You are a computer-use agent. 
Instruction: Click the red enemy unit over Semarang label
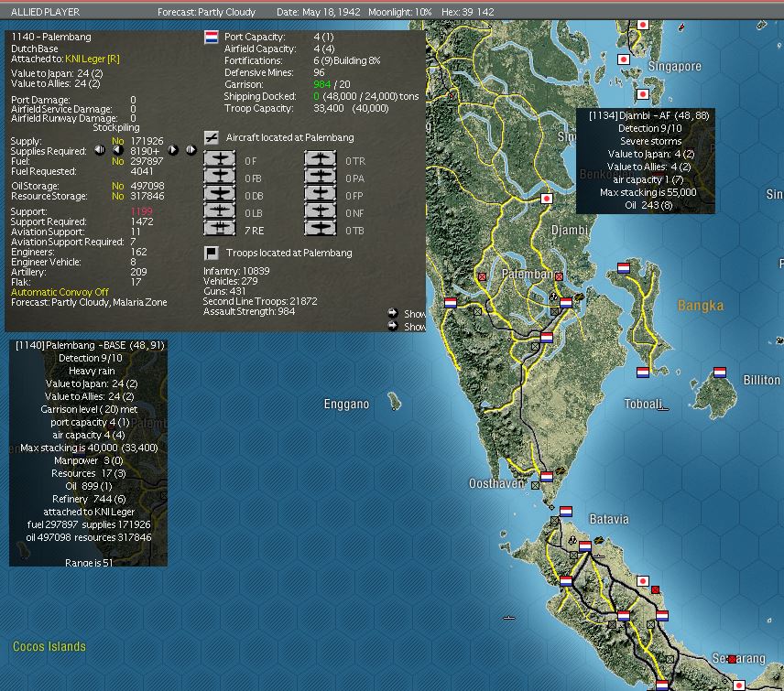coord(732,660)
